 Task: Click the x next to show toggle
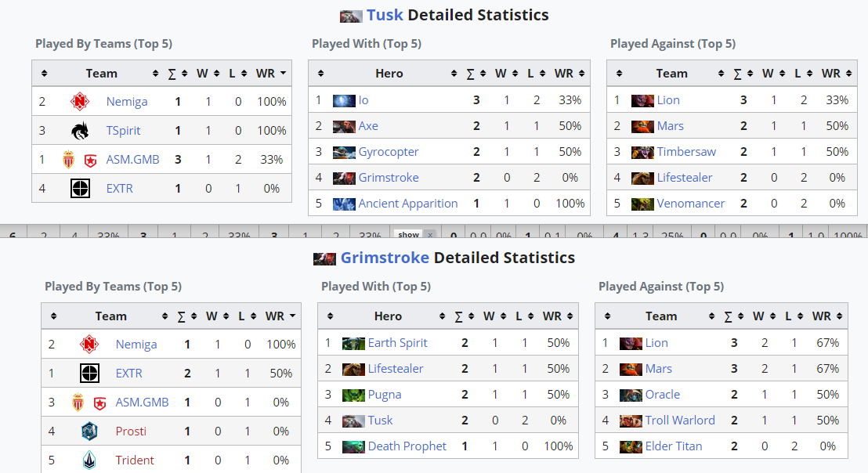tap(430, 235)
